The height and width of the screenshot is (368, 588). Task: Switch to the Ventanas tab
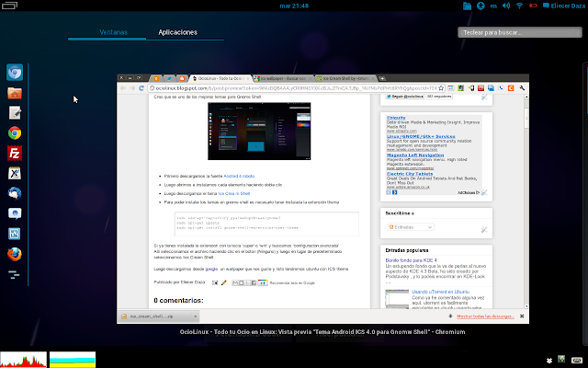click(113, 32)
